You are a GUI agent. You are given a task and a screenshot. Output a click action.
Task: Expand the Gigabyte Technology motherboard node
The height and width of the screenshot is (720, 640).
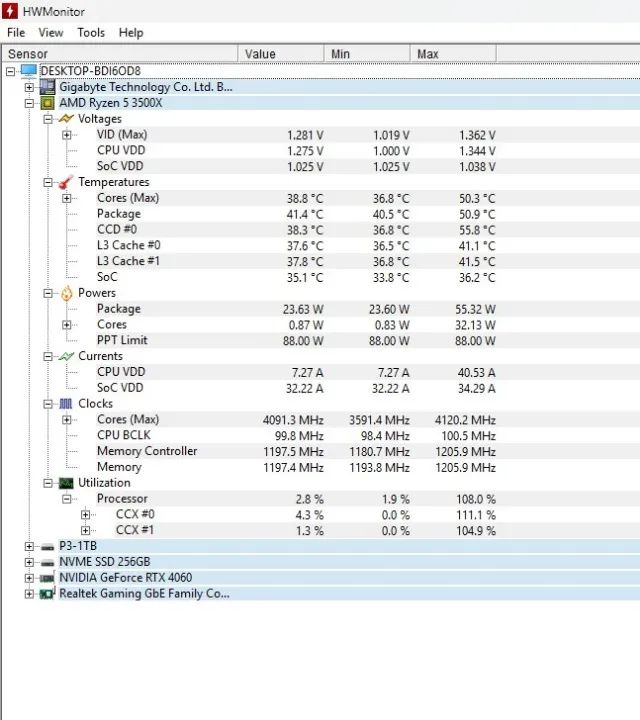pos(29,87)
